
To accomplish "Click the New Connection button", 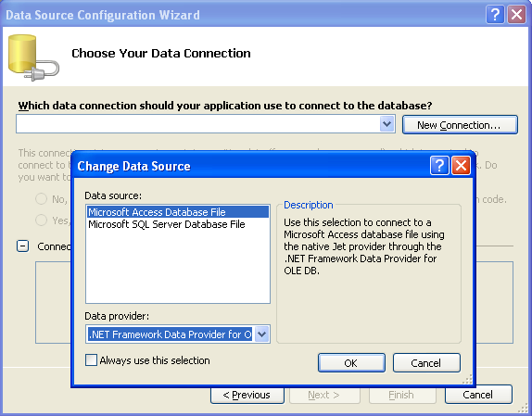I will [x=460, y=125].
